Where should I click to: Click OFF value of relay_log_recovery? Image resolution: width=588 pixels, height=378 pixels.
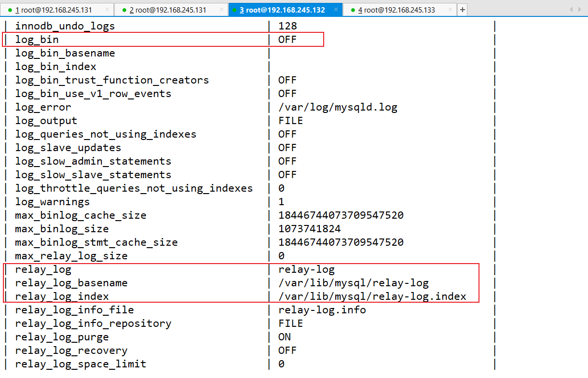pyautogui.click(x=287, y=350)
